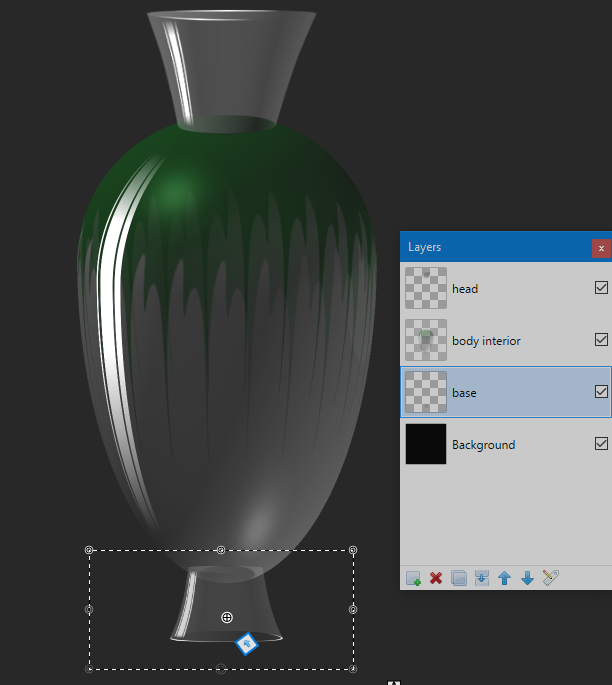
Task: Select the 'head' layer name
Action: click(465, 289)
